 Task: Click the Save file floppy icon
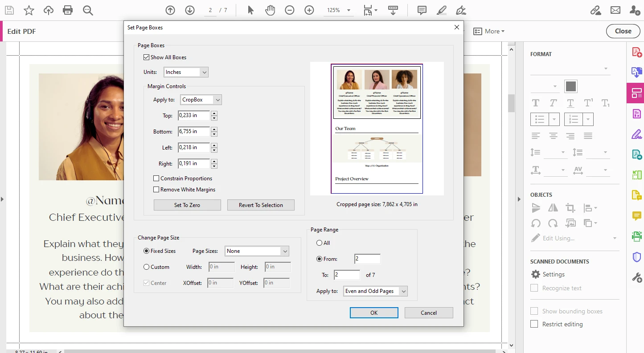pyautogui.click(x=9, y=10)
